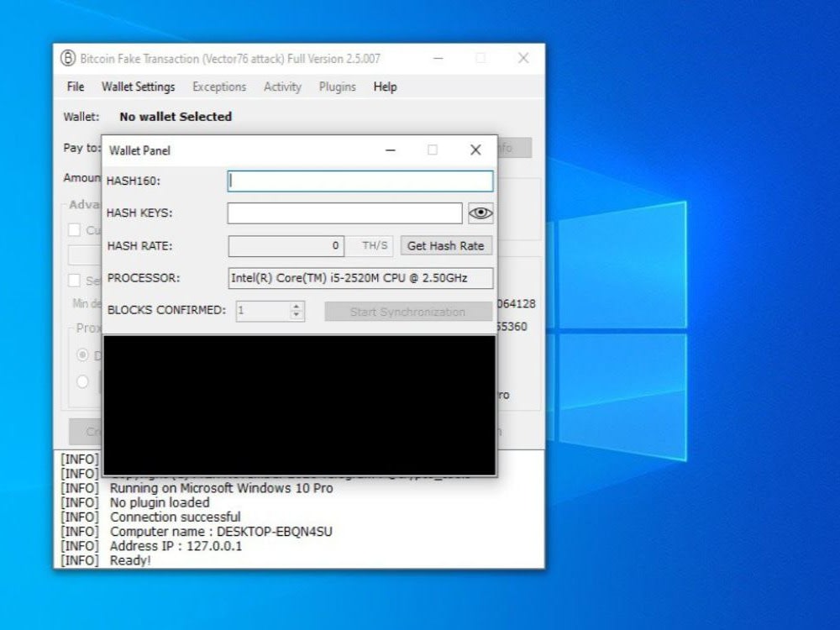Decrease BLOCKS CONFIRMED with the down arrow

tap(297, 316)
